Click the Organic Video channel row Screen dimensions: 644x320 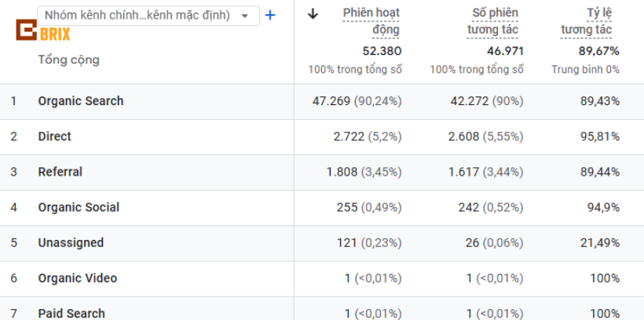coord(77,278)
